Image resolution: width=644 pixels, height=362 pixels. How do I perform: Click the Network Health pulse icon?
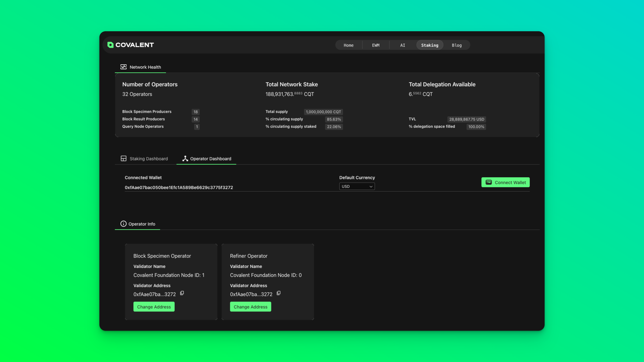click(123, 67)
